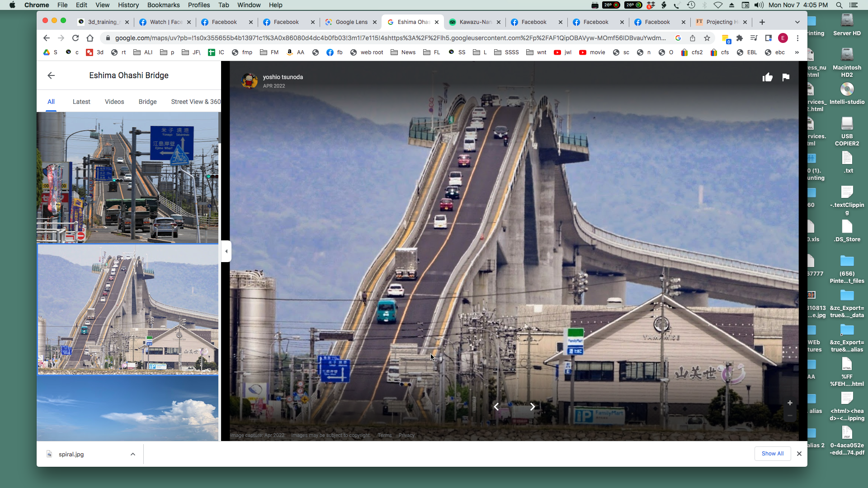Bookmark this page with star icon
Viewport: 868px width, 488px height.
click(x=707, y=38)
